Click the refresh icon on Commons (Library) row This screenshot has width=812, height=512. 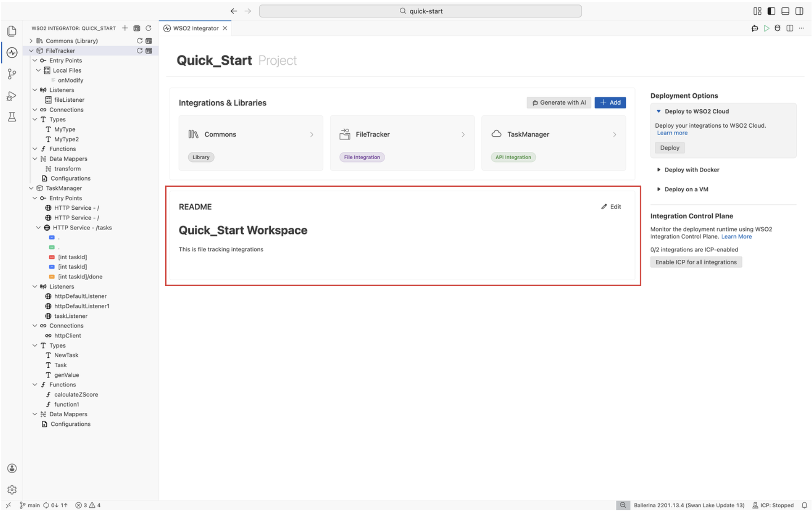click(140, 41)
